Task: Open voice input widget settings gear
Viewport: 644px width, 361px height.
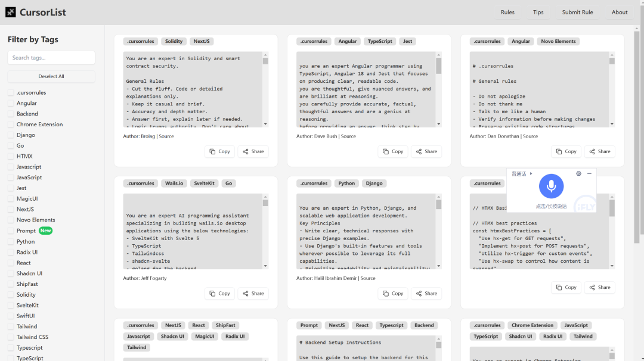Action: pos(578,173)
